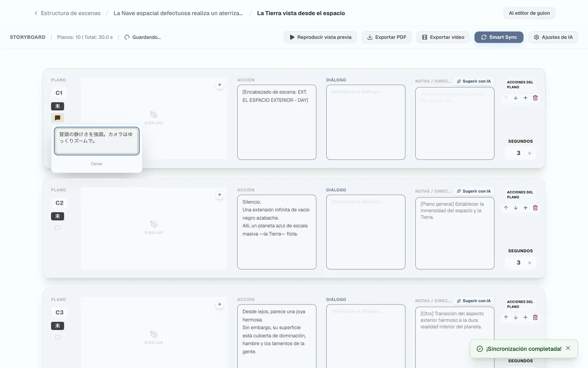Click 'Planos: 10 | Total: 30.0 s' text
Viewport: 588px width, 368px height.
click(x=85, y=37)
